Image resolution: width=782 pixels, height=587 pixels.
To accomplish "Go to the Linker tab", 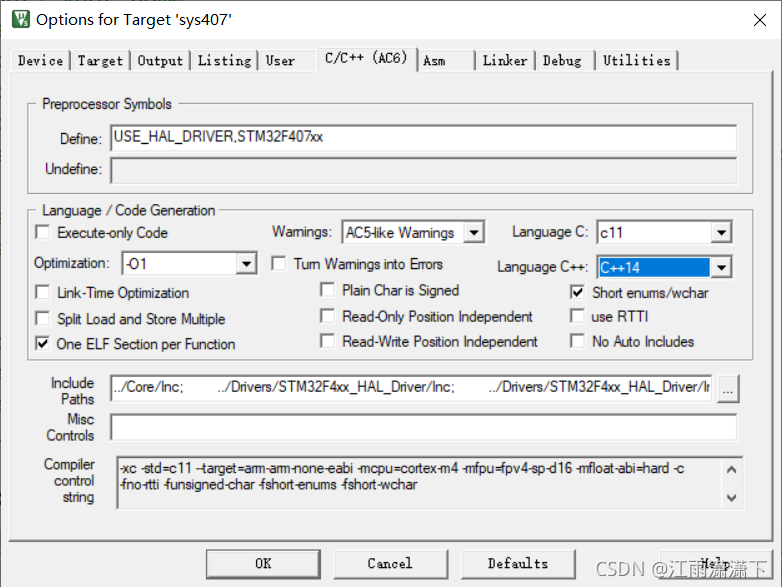I will tap(505, 61).
